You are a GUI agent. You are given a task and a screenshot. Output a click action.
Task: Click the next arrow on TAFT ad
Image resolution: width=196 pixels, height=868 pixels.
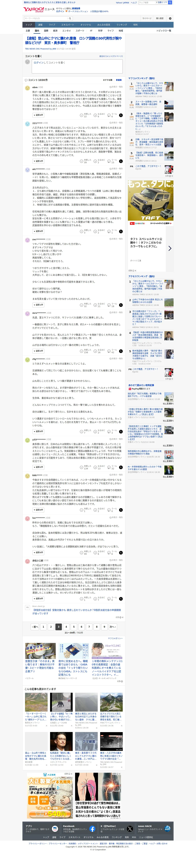click(x=170, y=248)
